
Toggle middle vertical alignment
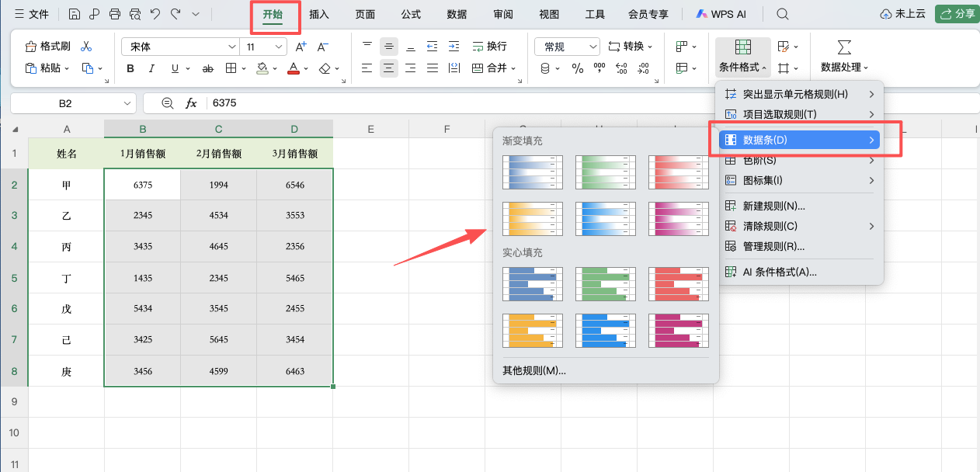point(389,47)
